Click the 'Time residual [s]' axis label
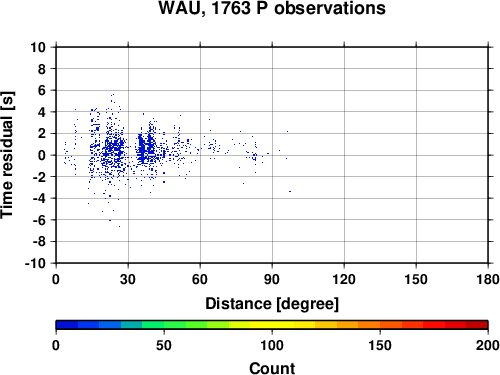 coord(8,155)
